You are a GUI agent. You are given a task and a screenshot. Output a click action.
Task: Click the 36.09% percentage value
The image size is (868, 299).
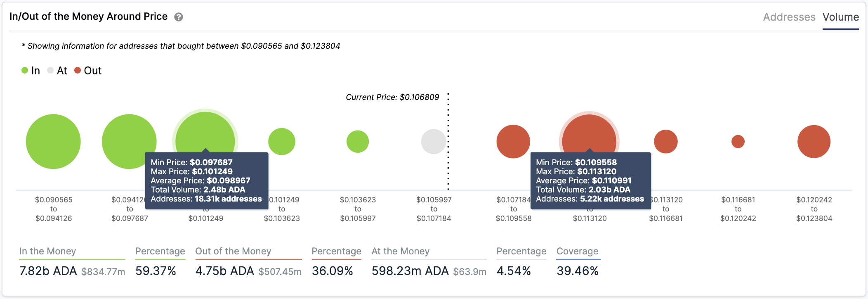click(333, 271)
